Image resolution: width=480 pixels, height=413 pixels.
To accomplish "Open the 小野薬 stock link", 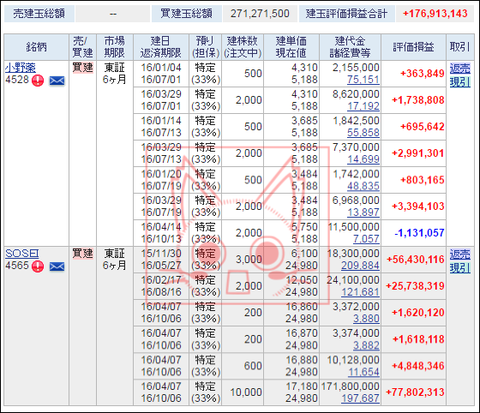I will pyautogui.click(x=20, y=68).
